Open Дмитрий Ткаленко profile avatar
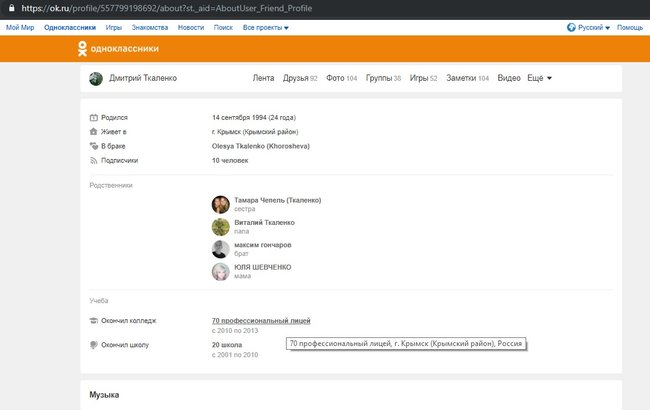This screenshot has height=410, width=650. [x=96, y=78]
